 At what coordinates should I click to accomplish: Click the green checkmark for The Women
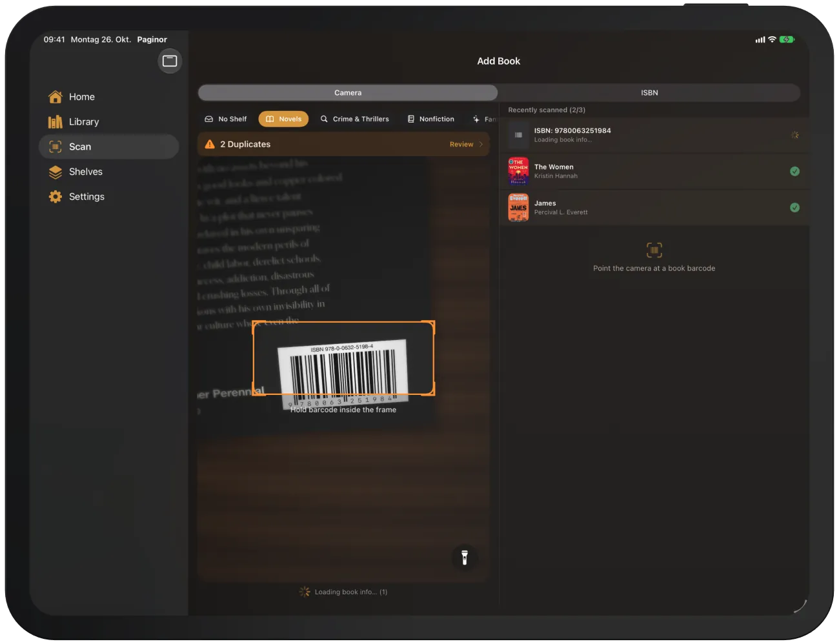click(x=795, y=172)
